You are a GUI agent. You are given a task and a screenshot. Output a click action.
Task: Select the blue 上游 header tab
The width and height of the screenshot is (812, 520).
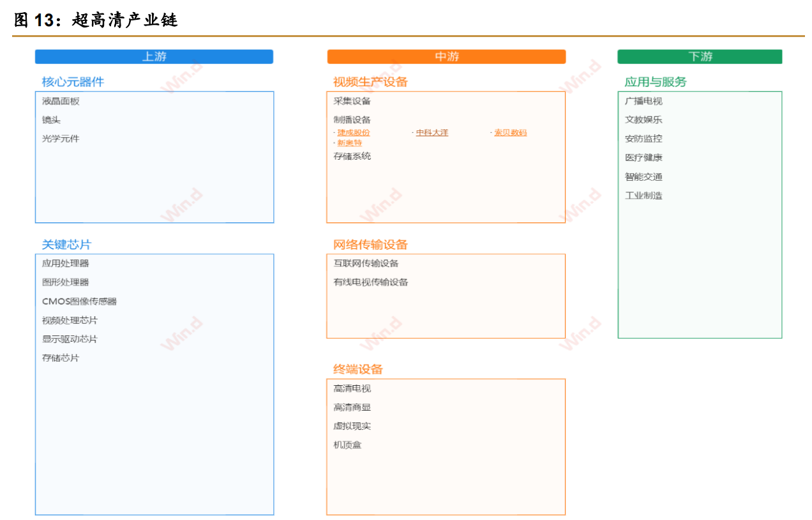154,57
